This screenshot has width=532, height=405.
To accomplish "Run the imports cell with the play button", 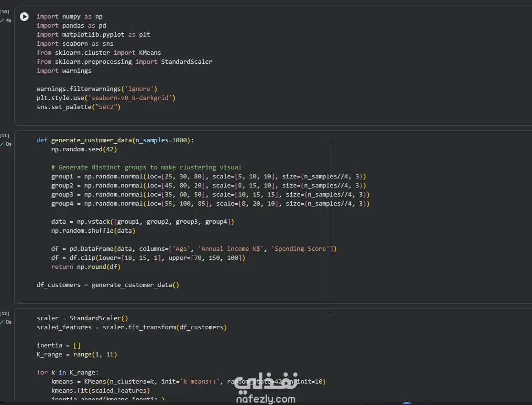I will point(24,17).
